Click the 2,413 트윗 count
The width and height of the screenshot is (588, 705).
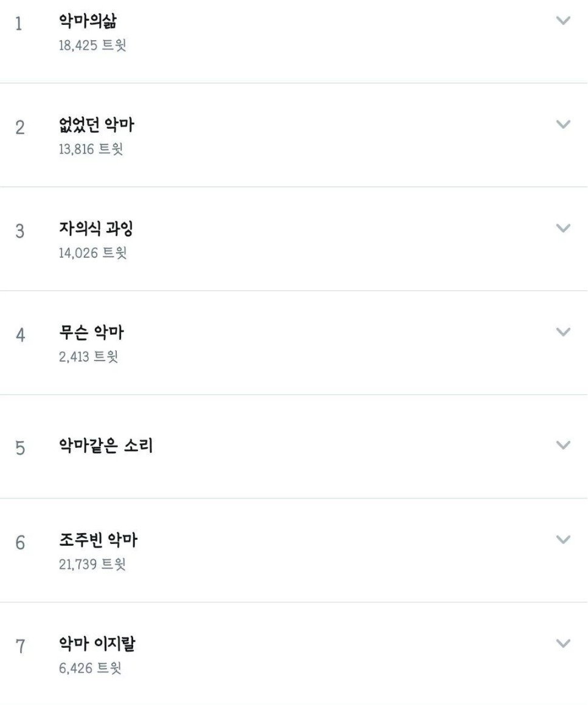click(x=88, y=357)
